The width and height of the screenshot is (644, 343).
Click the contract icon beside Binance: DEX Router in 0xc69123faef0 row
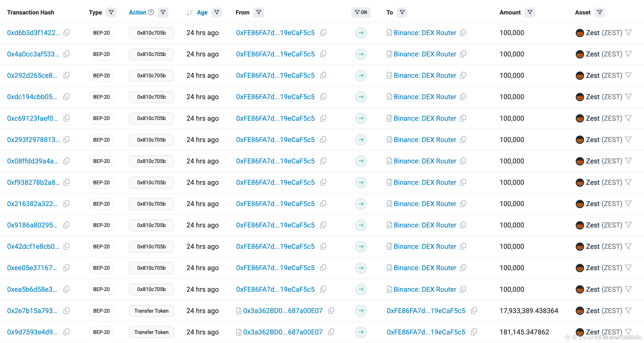[389, 118]
